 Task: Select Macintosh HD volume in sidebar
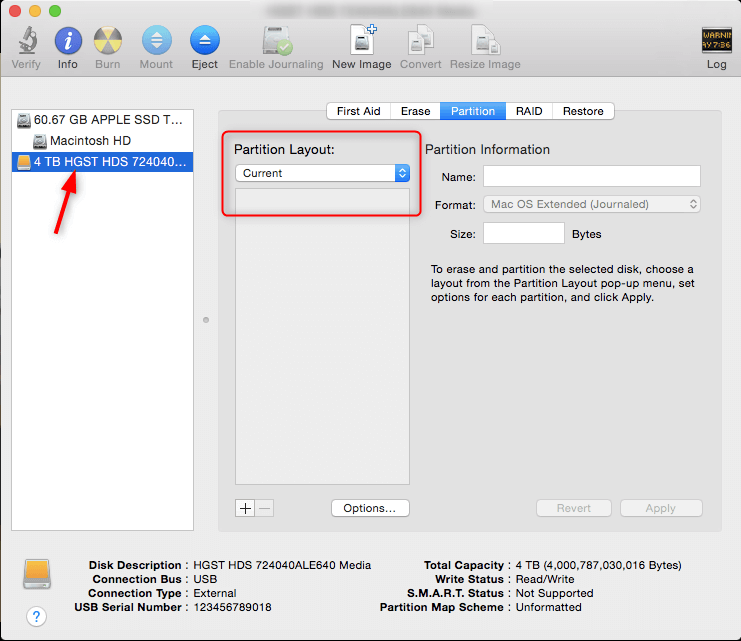[90, 141]
